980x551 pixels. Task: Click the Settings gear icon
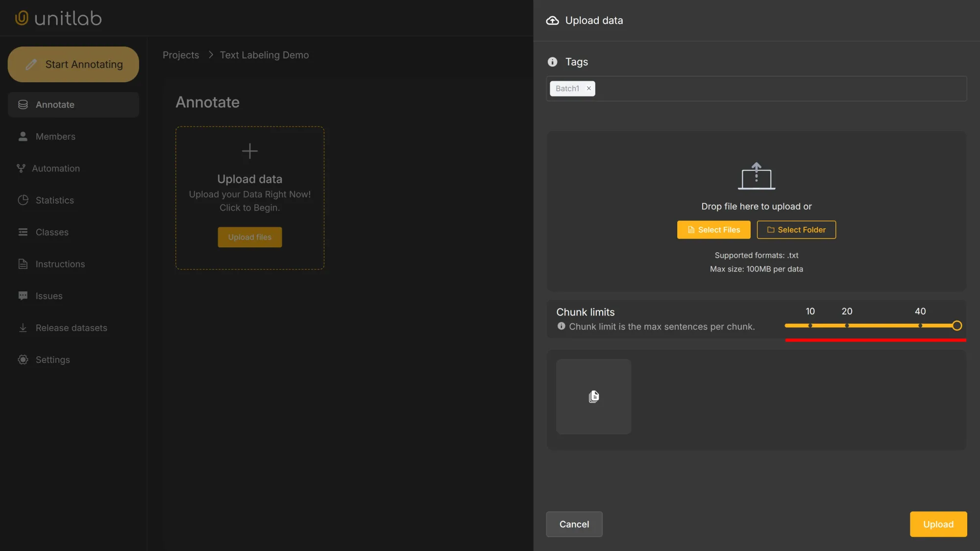tap(23, 359)
